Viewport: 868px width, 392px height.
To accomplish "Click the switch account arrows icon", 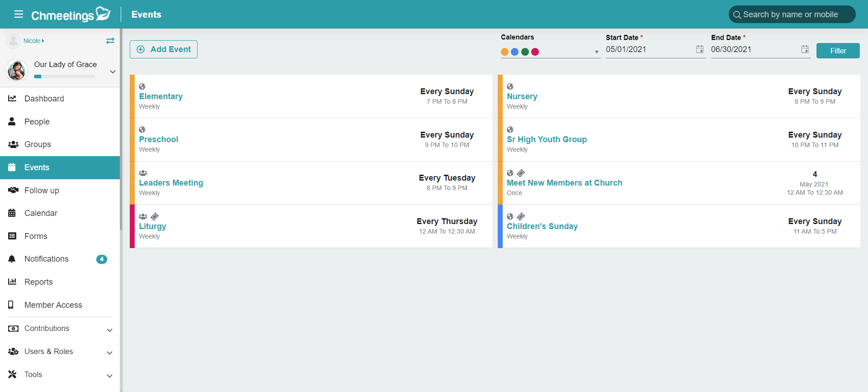I will click(x=110, y=41).
